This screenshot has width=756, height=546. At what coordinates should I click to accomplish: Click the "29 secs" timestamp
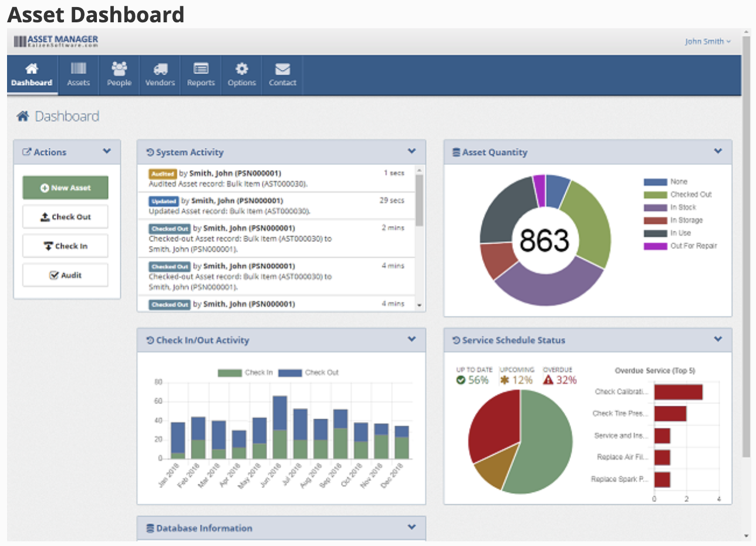pos(392,200)
